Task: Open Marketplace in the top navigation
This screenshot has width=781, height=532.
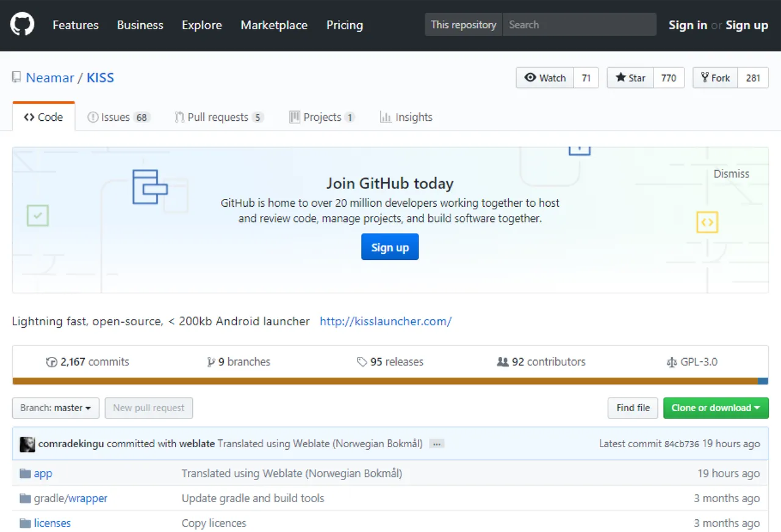Action: pyautogui.click(x=274, y=25)
